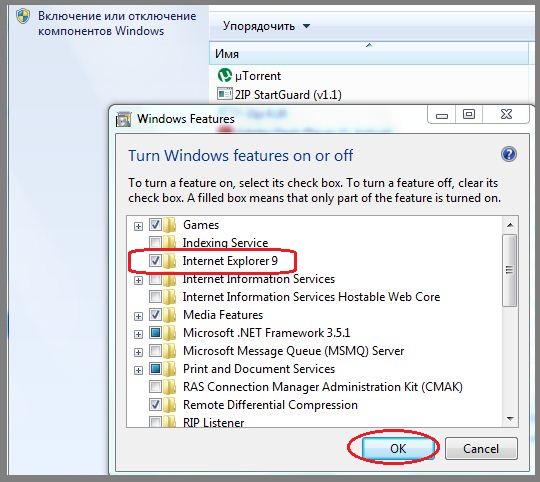This screenshot has height=482, width=540.
Task: Uncheck the Internet Explorer 9 checkbox
Action: [155, 261]
